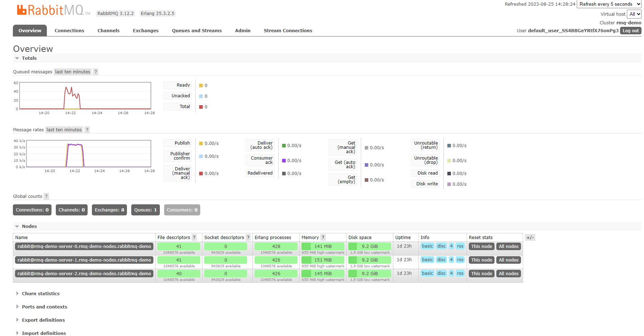
Task: Change Message rates last ten minutes range
Action: point(64,130)
